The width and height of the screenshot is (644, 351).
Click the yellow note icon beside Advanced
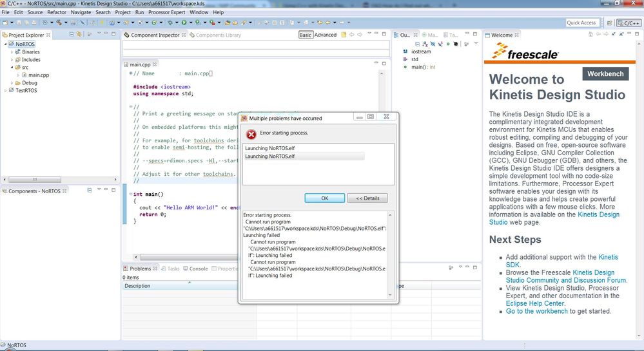344,35
